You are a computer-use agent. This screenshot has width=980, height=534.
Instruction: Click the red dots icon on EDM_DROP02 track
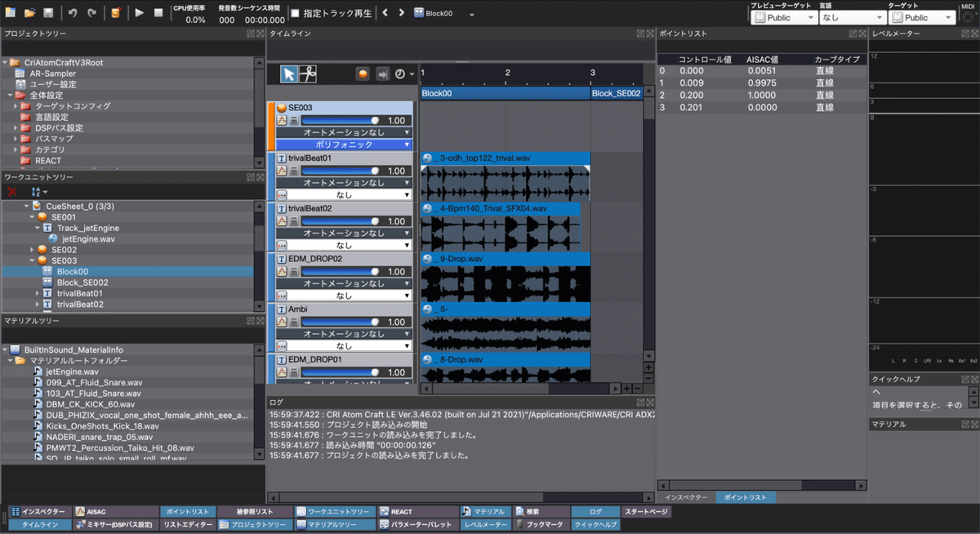[282, 296]
